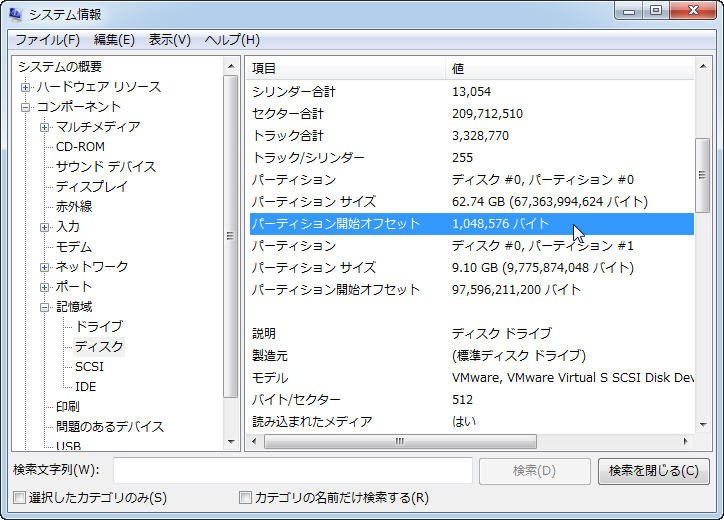Select CD-ROM in the tree
724x520 pixels.
[x=80, y=147]
